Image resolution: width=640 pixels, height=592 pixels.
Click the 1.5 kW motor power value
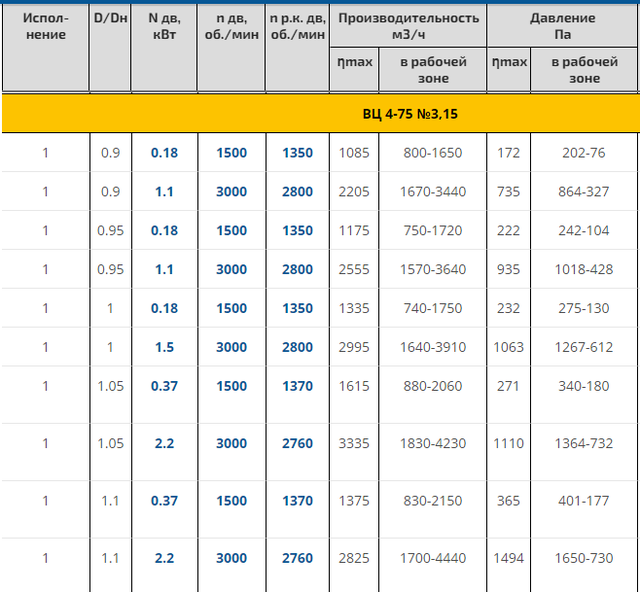click(163, 347)
